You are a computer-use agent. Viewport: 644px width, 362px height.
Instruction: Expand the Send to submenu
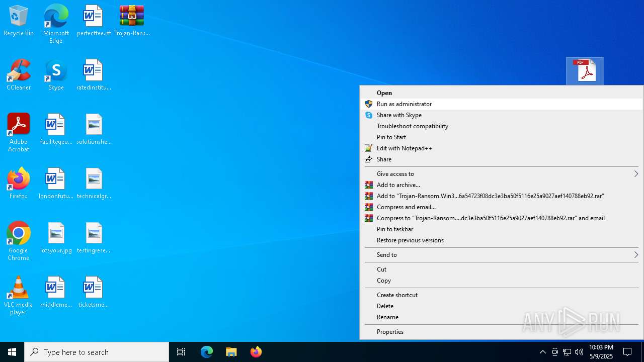click(x=502, y=255)
